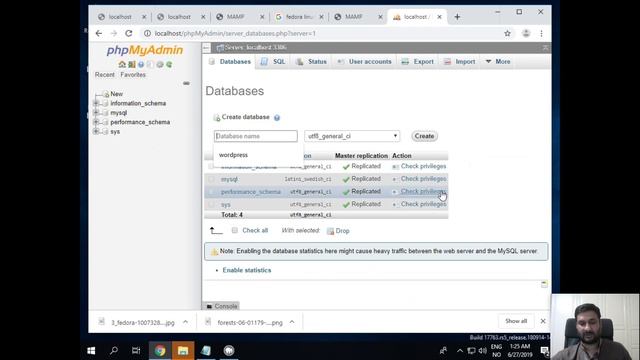Tick the sys row checkbox
640x360 pixels.
[x=211, y=204]
